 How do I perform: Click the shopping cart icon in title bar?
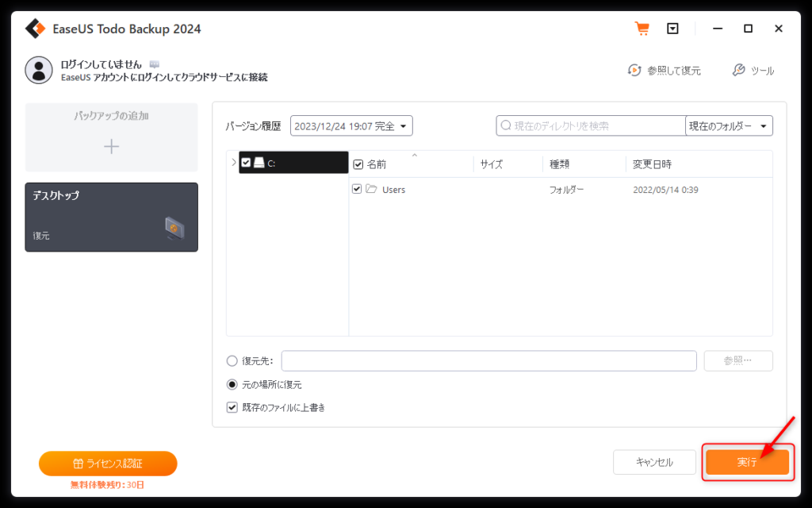point(642,29)
